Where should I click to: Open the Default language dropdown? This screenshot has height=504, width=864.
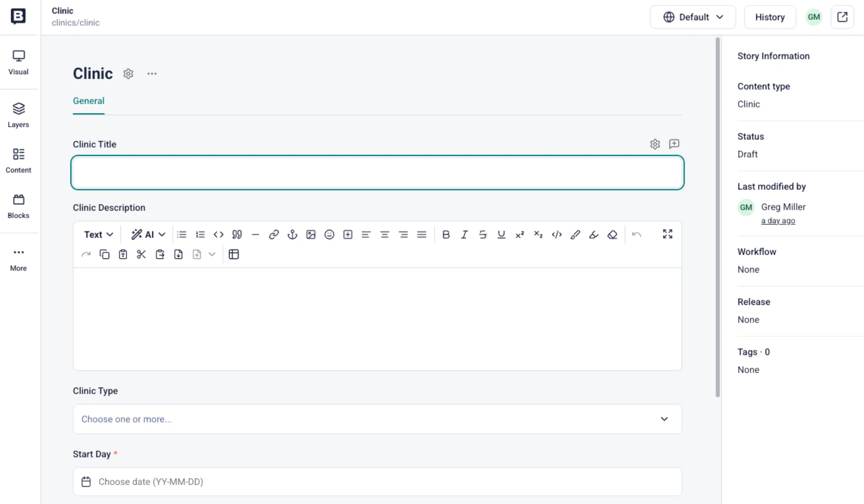pyautogui.click(x=693, y=17)
